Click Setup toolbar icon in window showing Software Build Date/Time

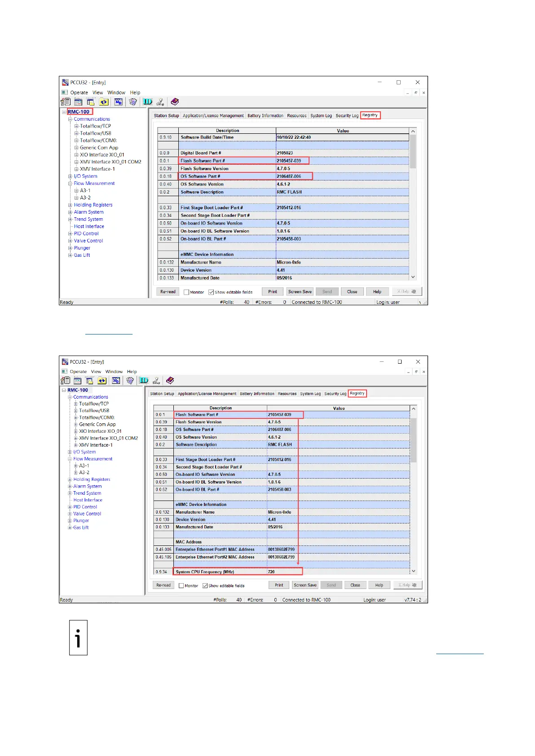(x=160, y=102)
